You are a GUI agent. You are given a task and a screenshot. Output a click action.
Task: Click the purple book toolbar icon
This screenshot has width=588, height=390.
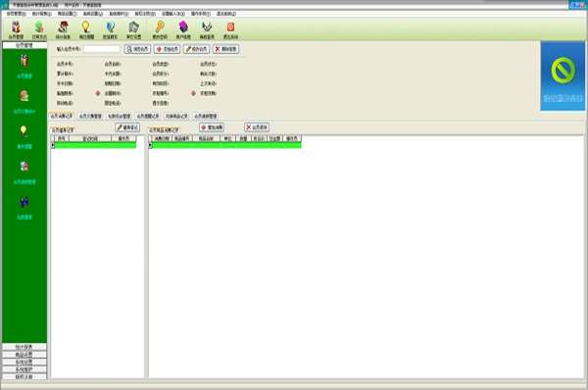click(183, 27)
